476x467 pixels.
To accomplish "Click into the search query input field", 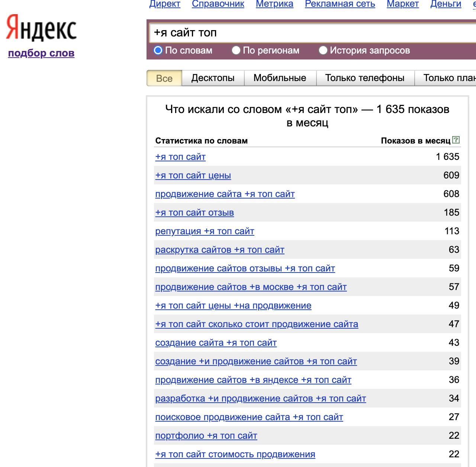I will coord(309,33).
